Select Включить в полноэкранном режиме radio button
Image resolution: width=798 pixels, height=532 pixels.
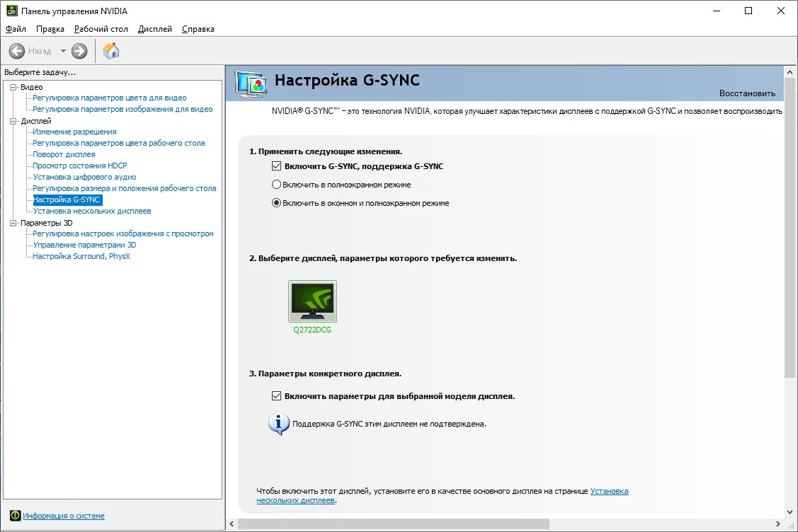click(x=276, y=184)
